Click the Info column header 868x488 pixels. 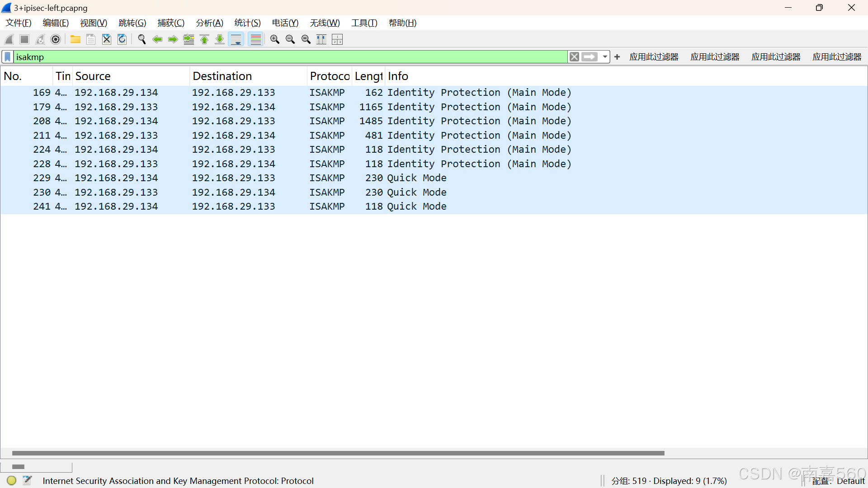[398, 76]
